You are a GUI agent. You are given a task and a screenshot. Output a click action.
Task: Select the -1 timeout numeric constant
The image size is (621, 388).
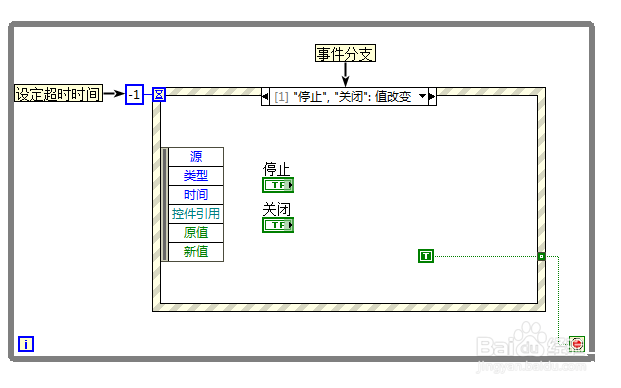point(134,95)
